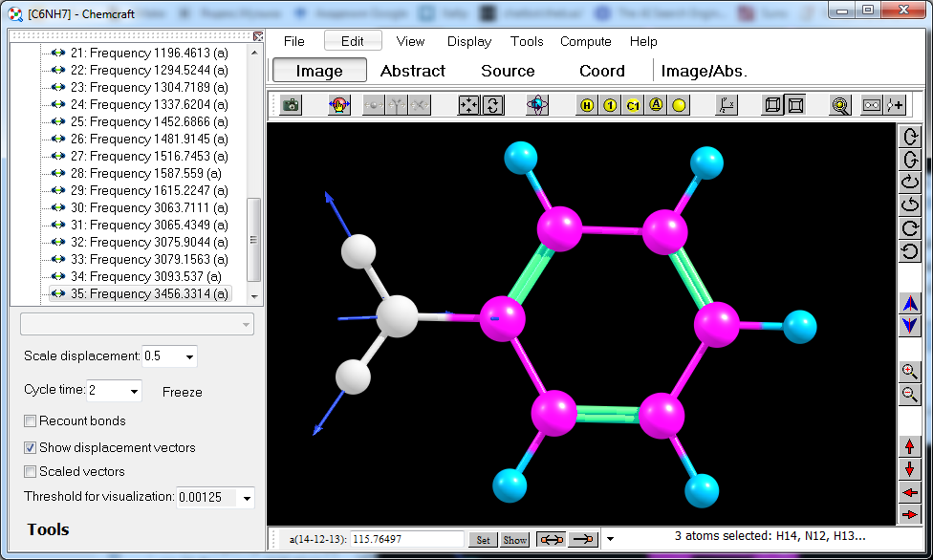Expand the Threshold for visualization dropdown
The height and width of the screenshot is (560, 933).
tap(246, 498)
